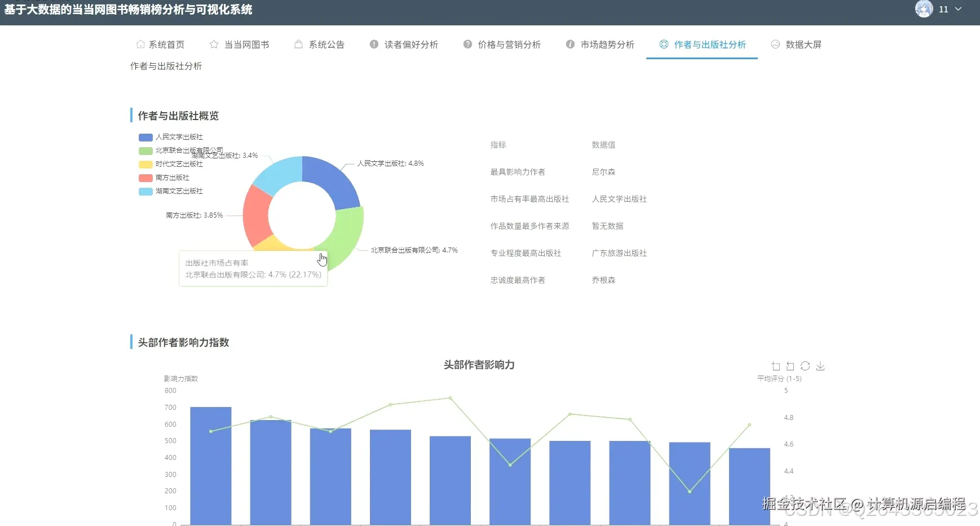Click the zoom reset back icon
Image resolution: width=980 pixels, height=526 pixels.
pos(790,366)
